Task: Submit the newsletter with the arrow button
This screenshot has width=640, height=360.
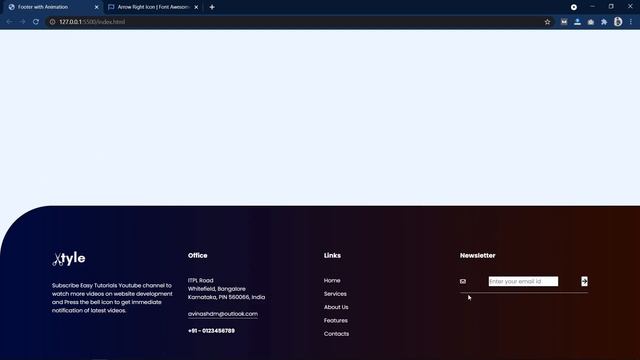Action: [584, 281]
